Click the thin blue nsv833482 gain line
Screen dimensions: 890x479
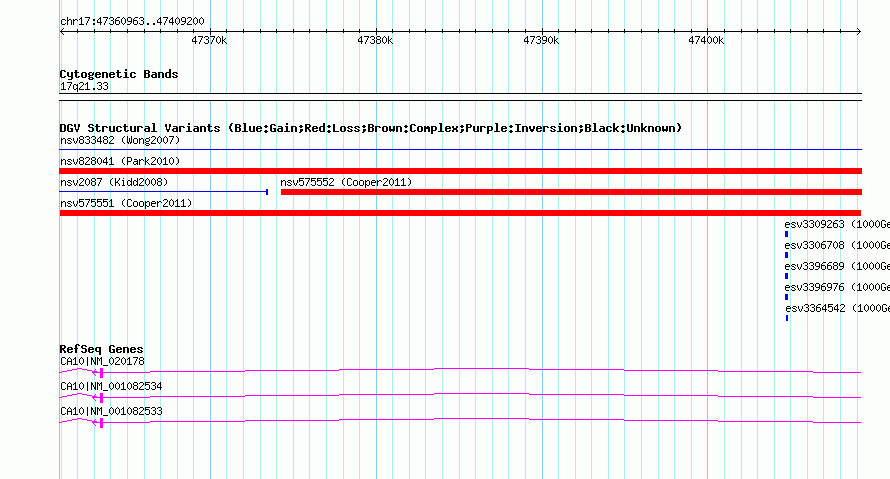[x=460, y=149]
